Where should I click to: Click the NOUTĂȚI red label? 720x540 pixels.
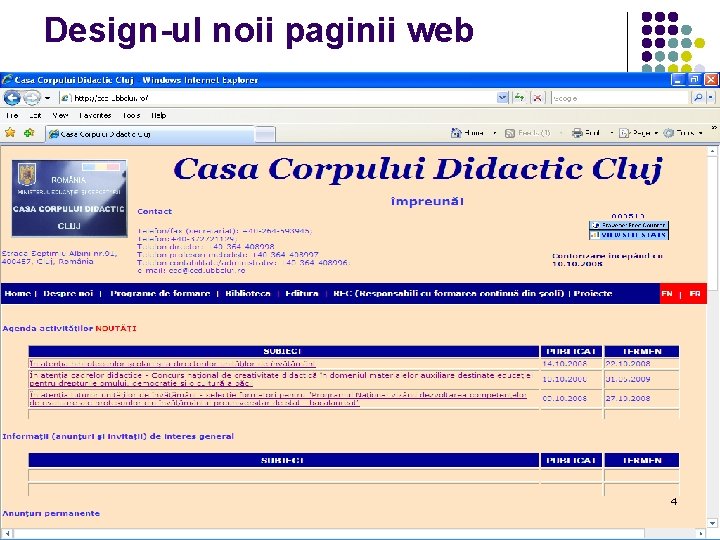coord(116,328)
